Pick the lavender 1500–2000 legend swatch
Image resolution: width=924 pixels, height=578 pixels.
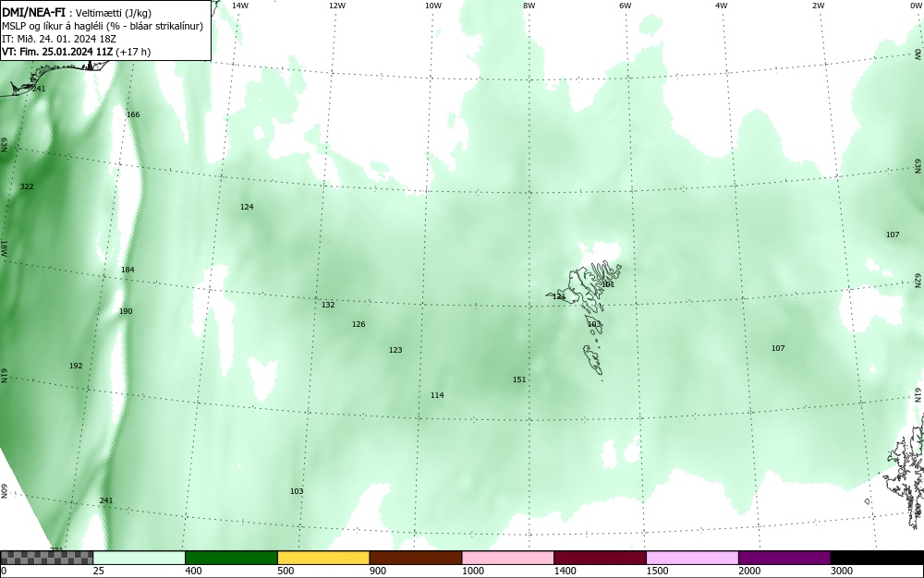coord(692,558)
